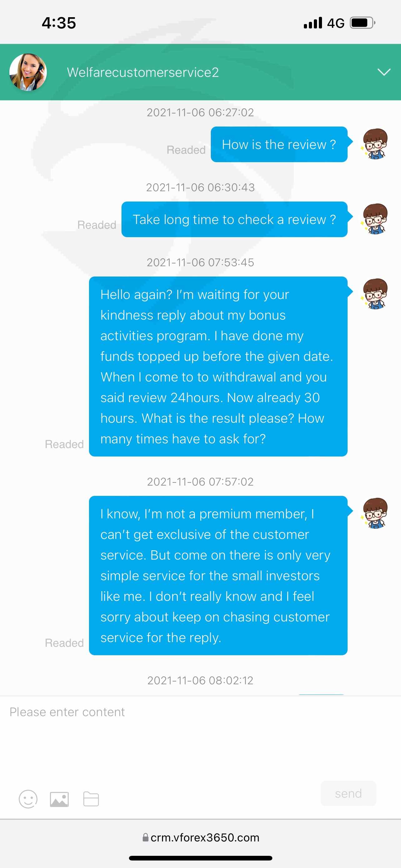Open the emoji picker smiley icon
The height and width of the screenshot is (868, 401).
click(x=28, y=799)
